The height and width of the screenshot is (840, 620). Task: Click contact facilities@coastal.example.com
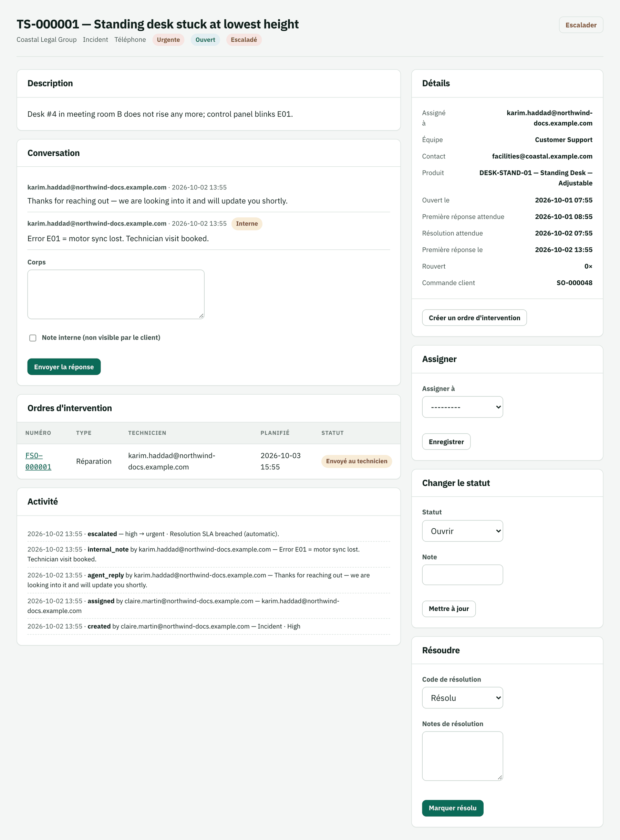point(542,156)
